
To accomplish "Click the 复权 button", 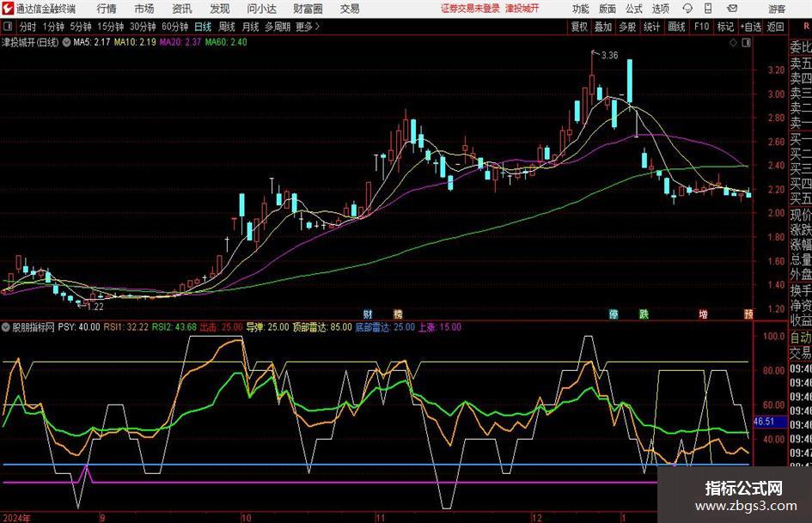I will point(579,27).
